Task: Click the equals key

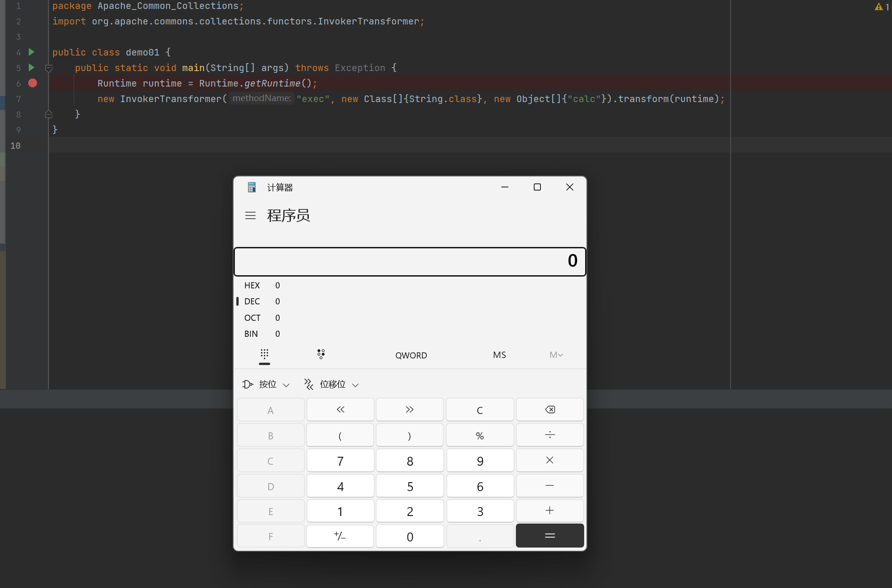Action: (550, 536)
